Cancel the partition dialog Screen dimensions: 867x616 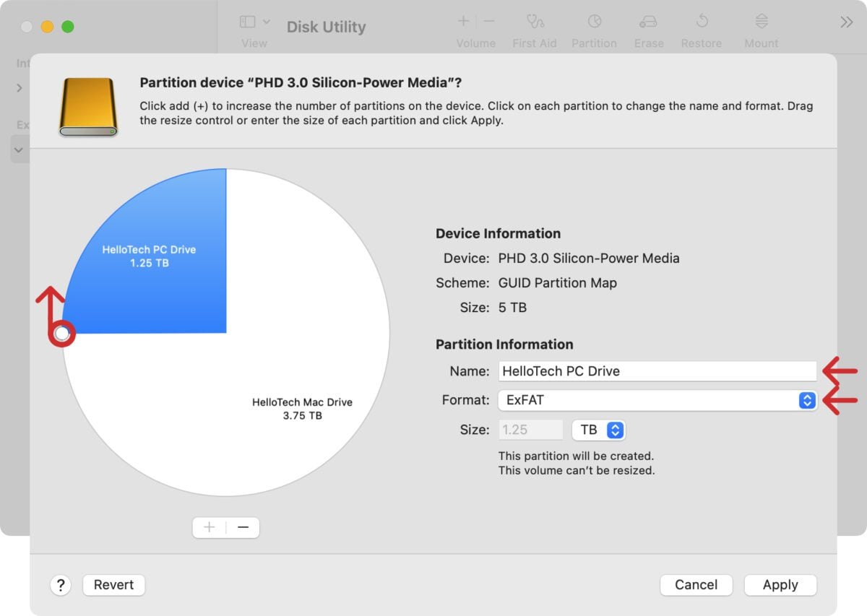pyautogui.click(x=696, y=585)
